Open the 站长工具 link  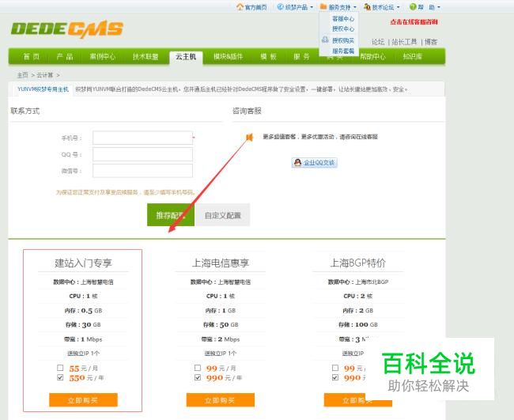coord(405,42)
